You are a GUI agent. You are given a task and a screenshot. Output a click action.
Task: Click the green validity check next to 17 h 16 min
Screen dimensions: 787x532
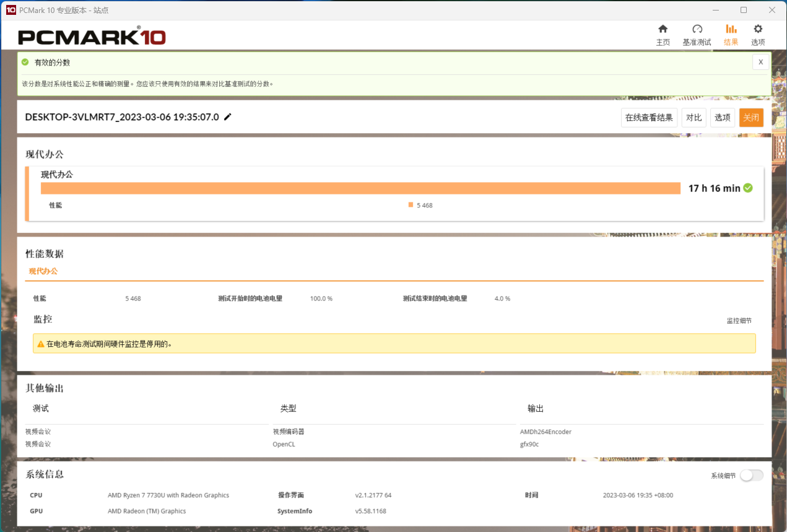(748, 188)
